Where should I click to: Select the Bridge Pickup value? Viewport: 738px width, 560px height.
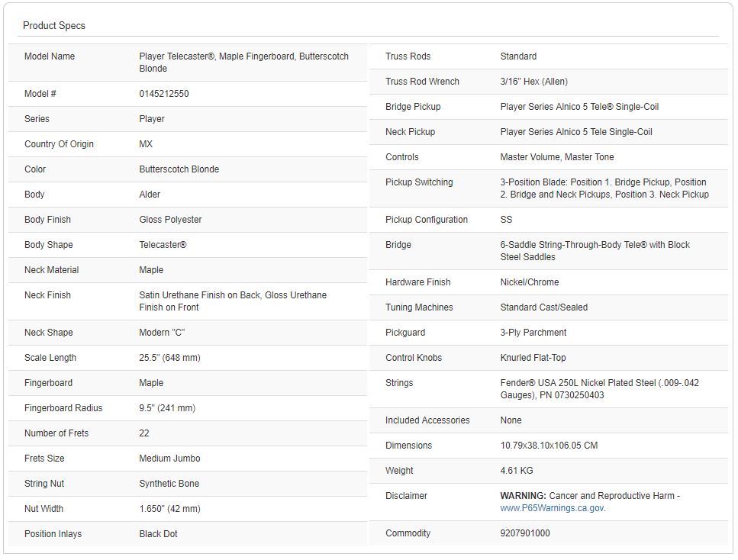(579, 107)
